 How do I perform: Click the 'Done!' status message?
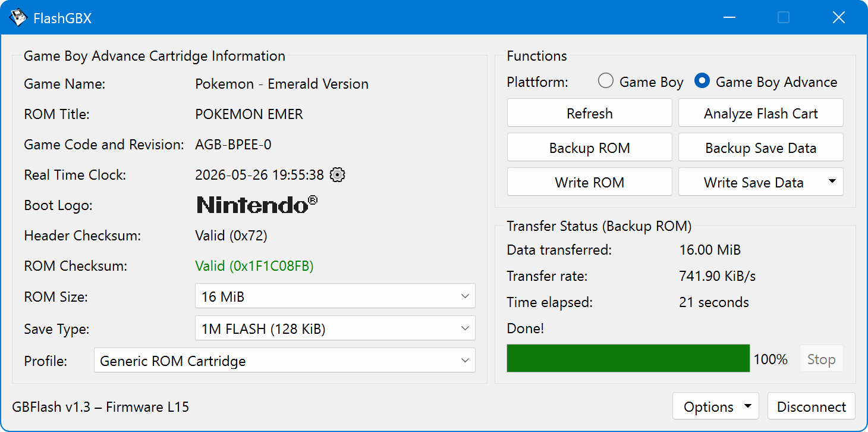pyautogui.click(x=526, y=328)
